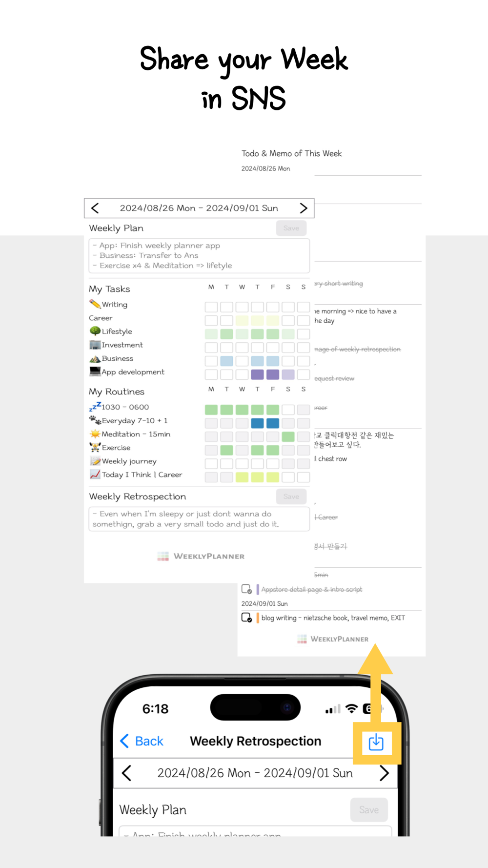Click the Weekly Retrospection title on phone
The width and height of the screenshot is (488, 868).
[x=255, y=741]
